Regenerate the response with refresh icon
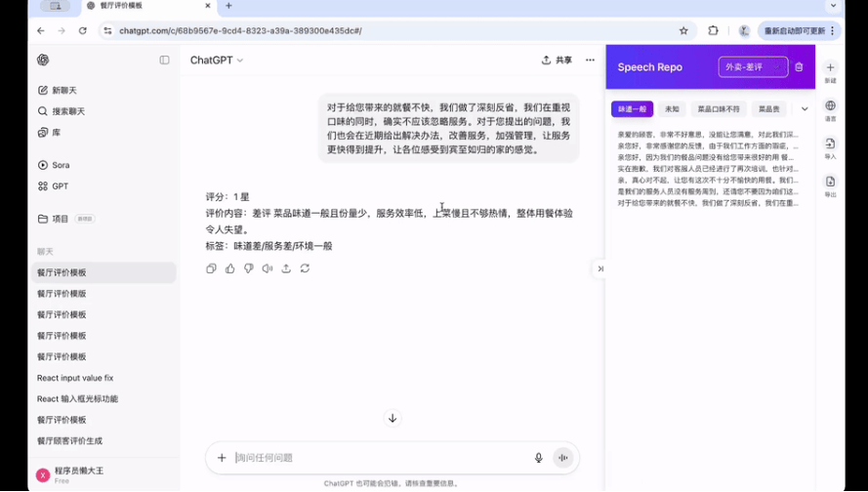Screen dimensions: 868x492 [x=305, y=268]
